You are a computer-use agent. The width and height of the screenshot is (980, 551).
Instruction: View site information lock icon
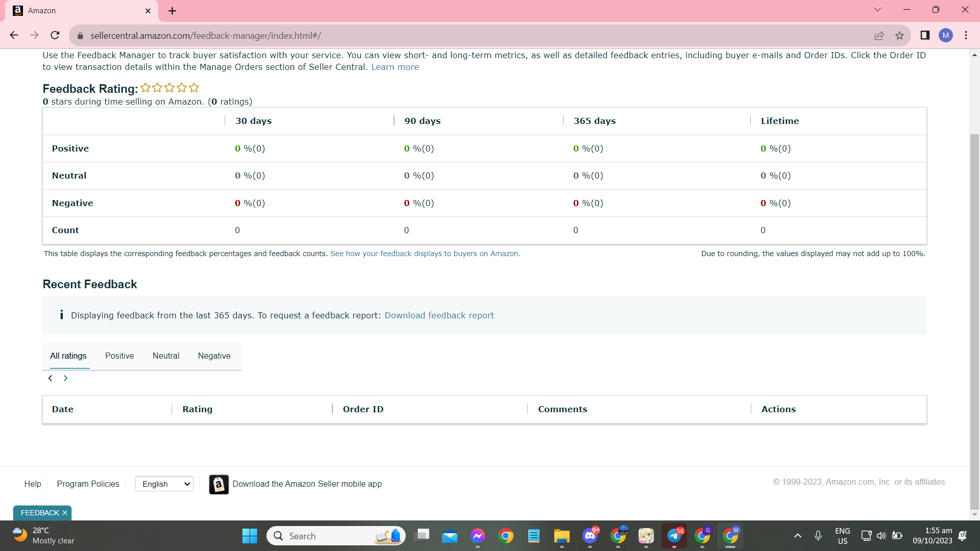(x=80, y=36)
